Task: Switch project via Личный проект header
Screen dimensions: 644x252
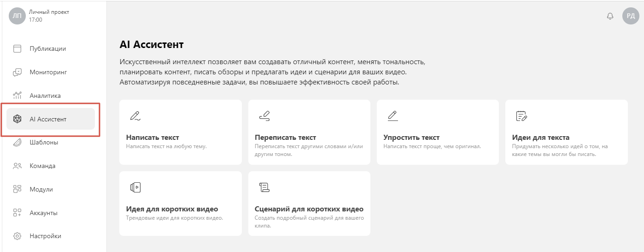Action: [x=49, y=12]
